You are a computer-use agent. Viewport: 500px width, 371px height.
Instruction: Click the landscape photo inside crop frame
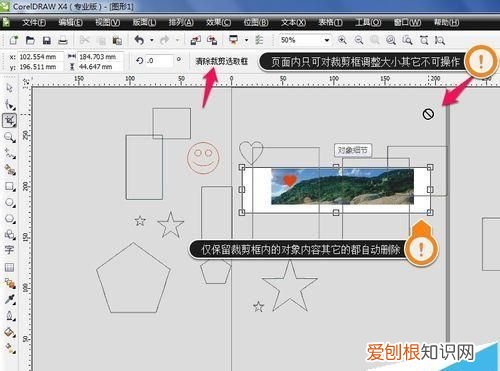[x=342, y=187]
